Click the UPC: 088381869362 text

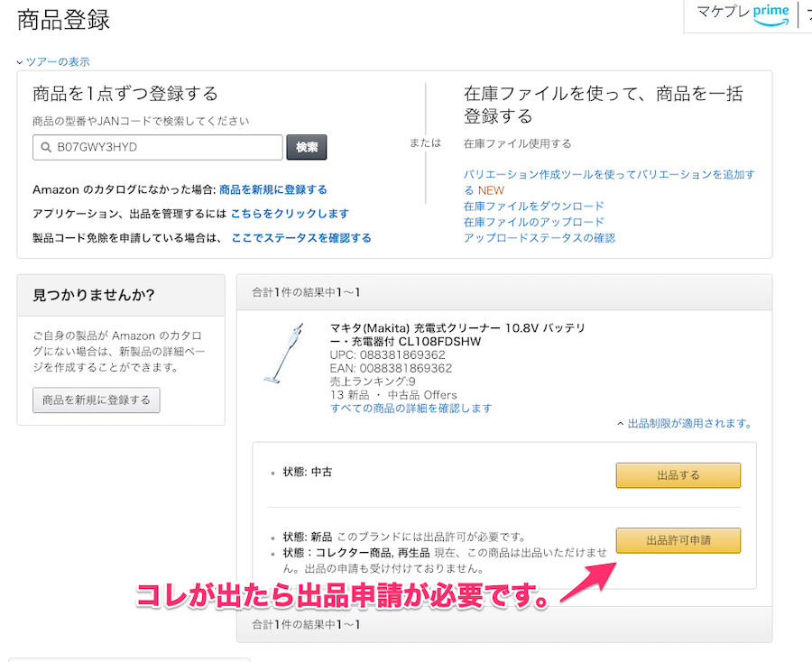(387, 355)
